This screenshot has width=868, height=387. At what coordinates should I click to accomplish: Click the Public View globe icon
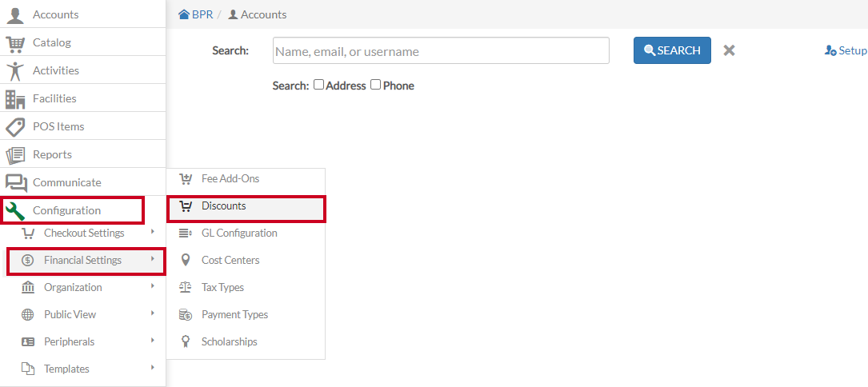click(27, 314)
